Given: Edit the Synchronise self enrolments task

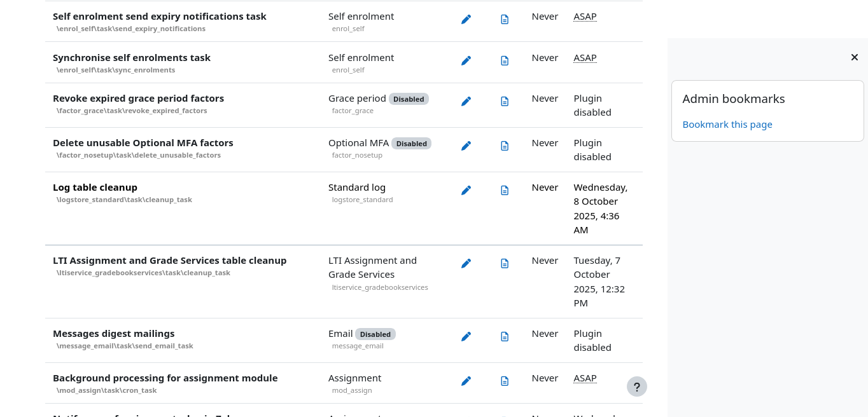Looking at the screenshot, I should 466,60.
